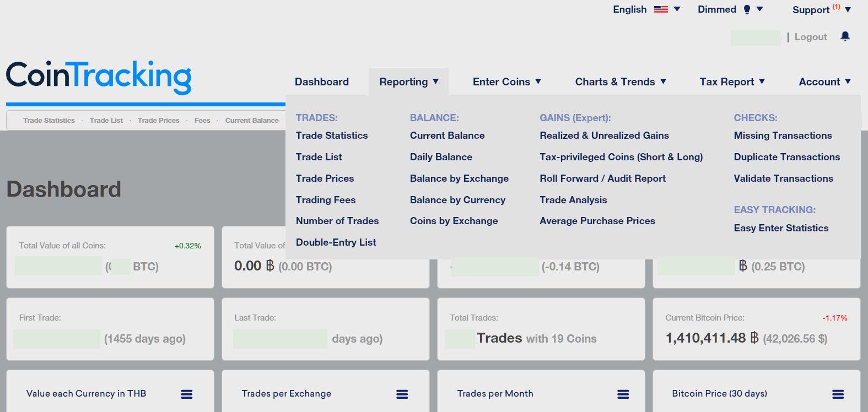Open Balance by Exchange menu entry
The image size is (868, 412).
(459, 178)
